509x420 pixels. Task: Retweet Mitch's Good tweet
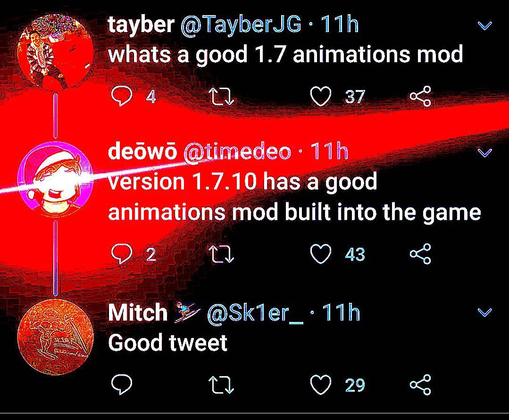221,385
